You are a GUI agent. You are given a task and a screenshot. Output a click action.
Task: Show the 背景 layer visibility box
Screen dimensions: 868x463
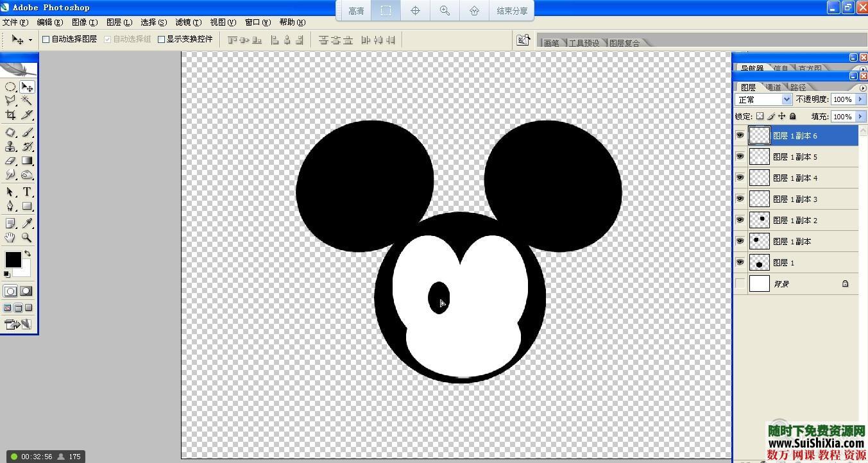pos(740,283)
